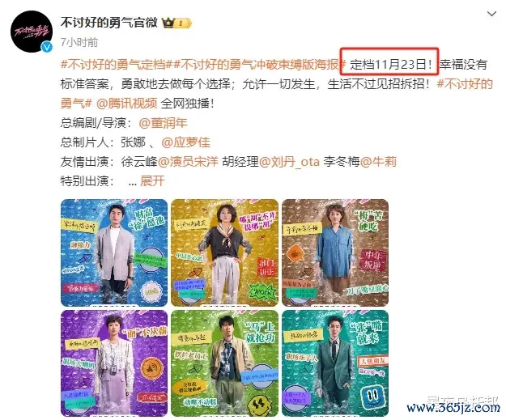Open actor mention @演员宋洋
Viewport: 506px width, 420px height.
188,162
